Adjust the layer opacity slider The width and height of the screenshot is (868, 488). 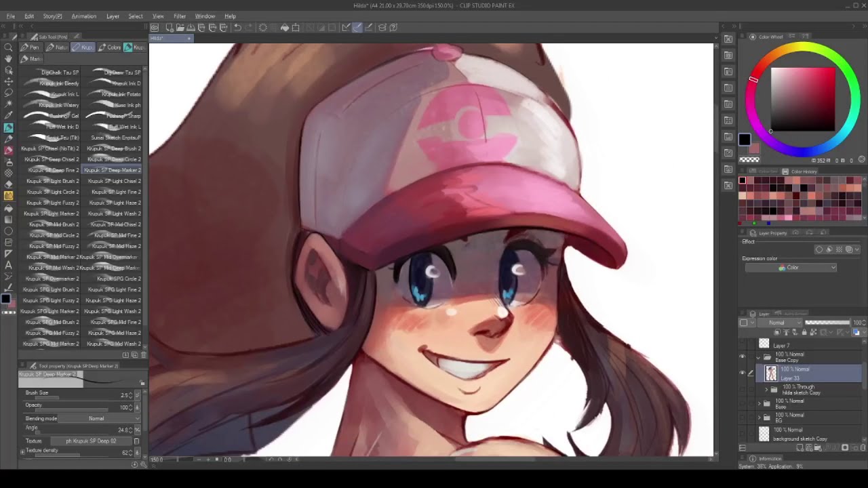click(x=827, y=323)
